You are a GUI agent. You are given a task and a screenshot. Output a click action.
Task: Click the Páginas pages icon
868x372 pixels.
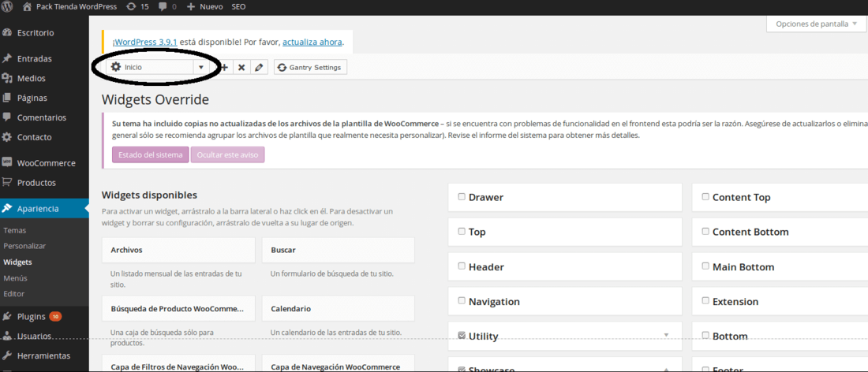[7, 98]
